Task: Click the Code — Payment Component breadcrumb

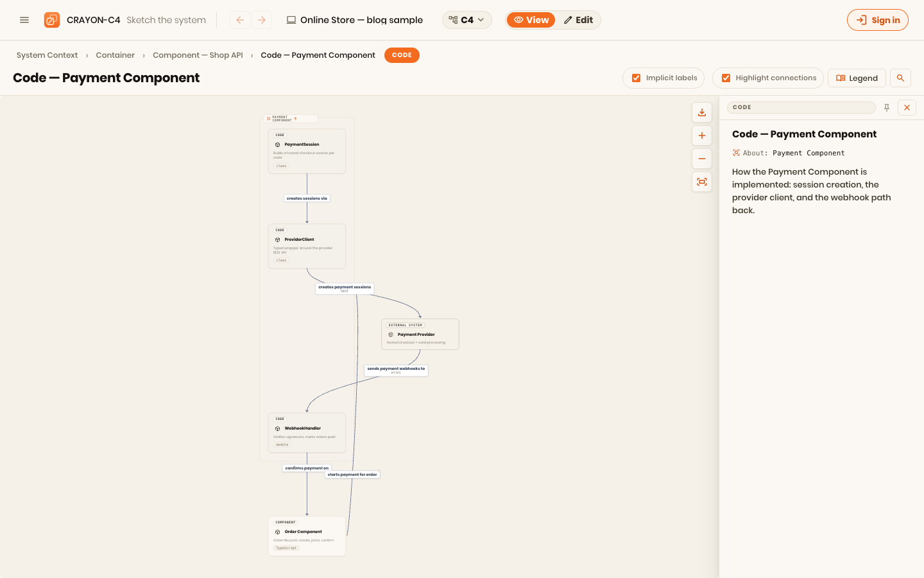Action: (318, 55)
